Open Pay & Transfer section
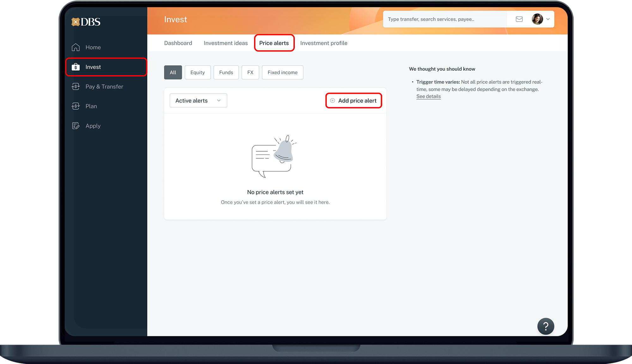632x364 pixels. point(104,87)
